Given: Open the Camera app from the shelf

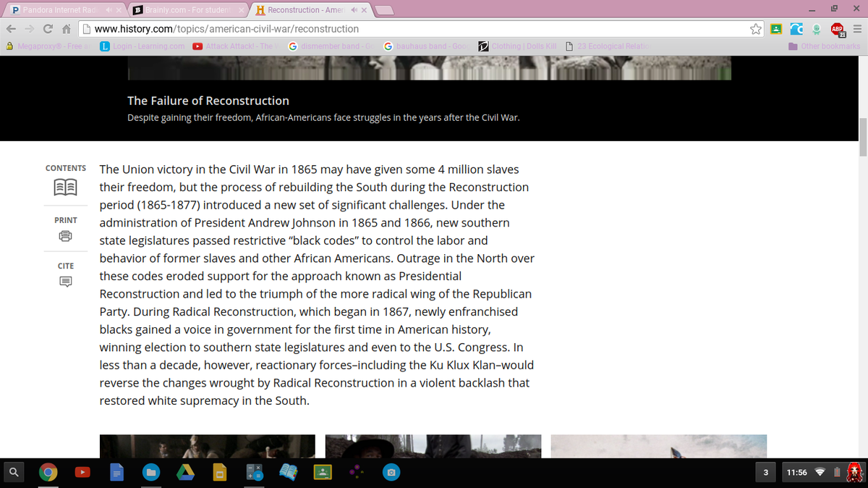Looking at the screenshot, I should tap(391, 472).
